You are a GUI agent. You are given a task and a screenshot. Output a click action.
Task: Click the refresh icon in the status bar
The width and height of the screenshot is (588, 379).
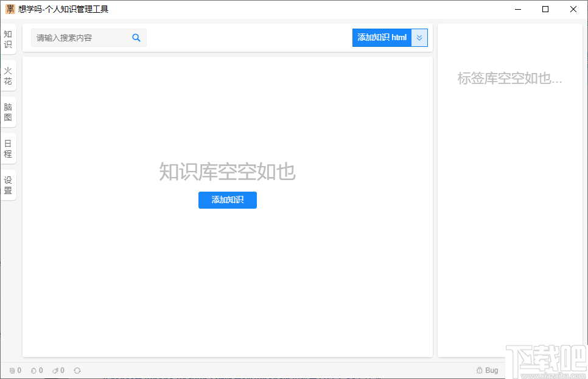(77, 370)
